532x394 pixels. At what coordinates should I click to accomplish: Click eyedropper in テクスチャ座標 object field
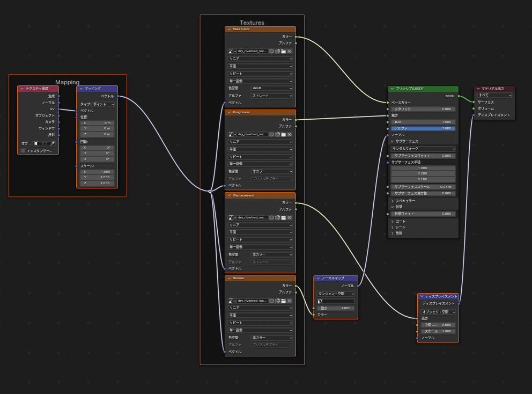click(x=53, y=143)
